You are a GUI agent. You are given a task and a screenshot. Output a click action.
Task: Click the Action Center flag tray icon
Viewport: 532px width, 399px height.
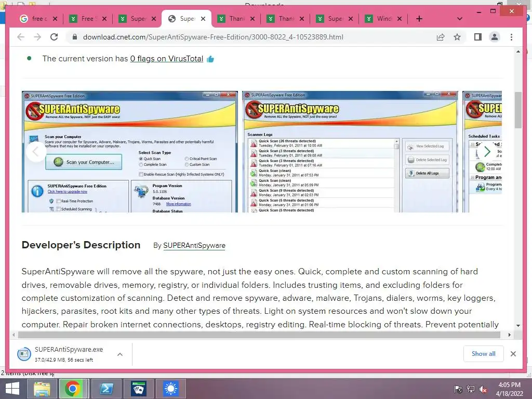pyautogui.click(x=458, y=389)
